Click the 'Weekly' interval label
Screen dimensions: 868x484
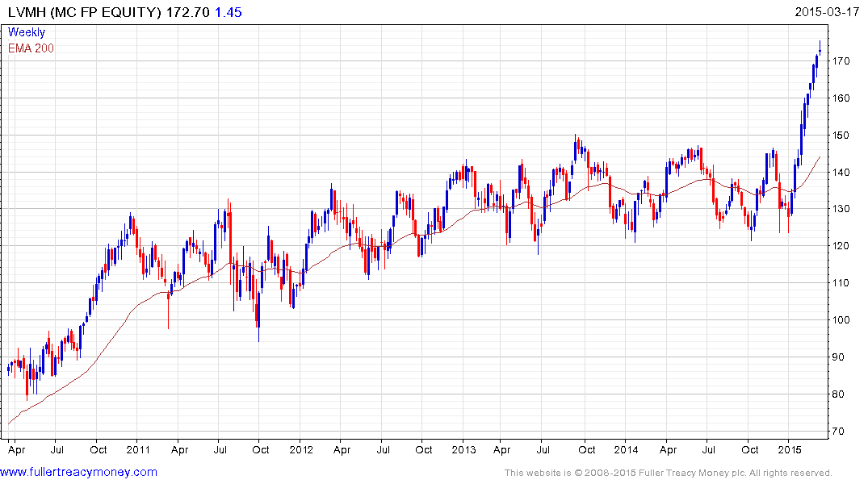click(x=27, y=32)
